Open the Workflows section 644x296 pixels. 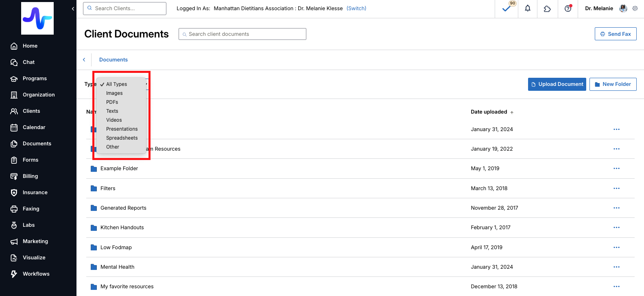tap(36, 274)
